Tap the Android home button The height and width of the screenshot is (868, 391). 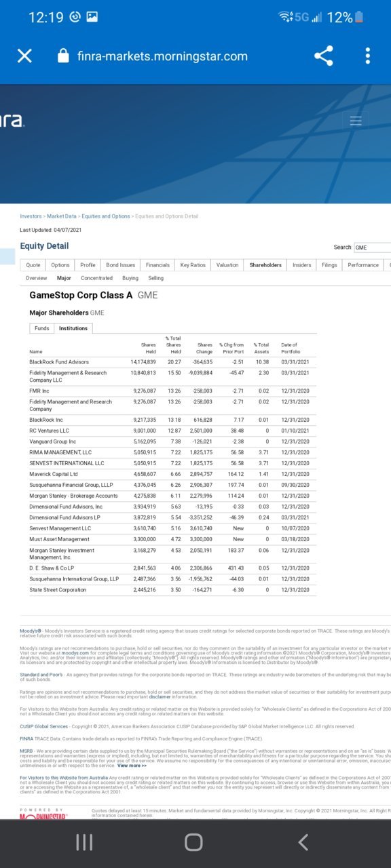193,842
